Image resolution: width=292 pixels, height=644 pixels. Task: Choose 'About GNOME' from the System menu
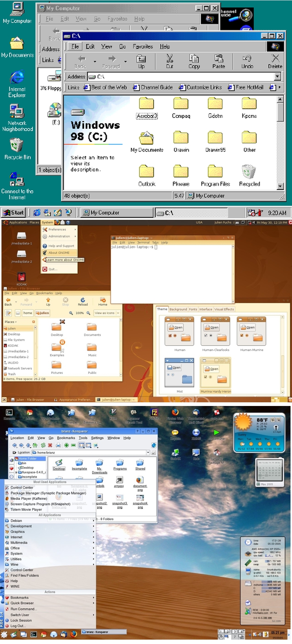click(59, 253)
